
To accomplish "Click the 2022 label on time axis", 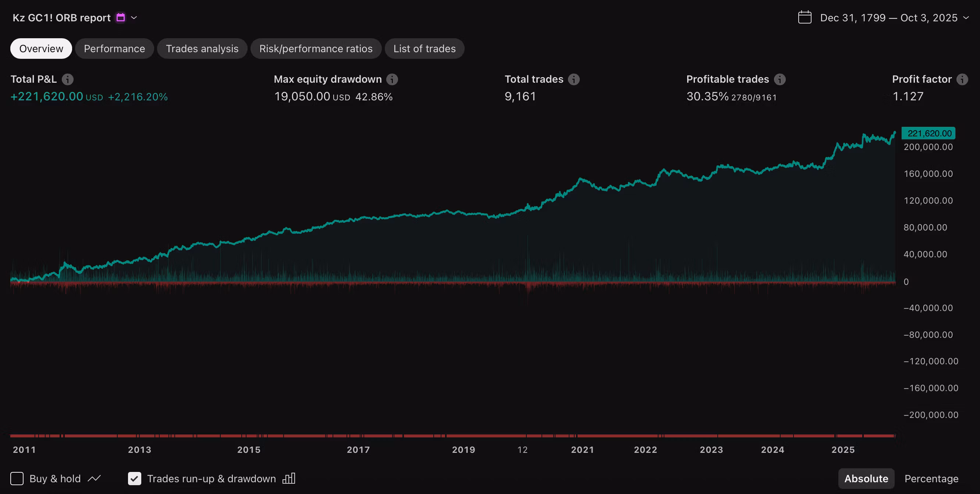I will [646, 450].
